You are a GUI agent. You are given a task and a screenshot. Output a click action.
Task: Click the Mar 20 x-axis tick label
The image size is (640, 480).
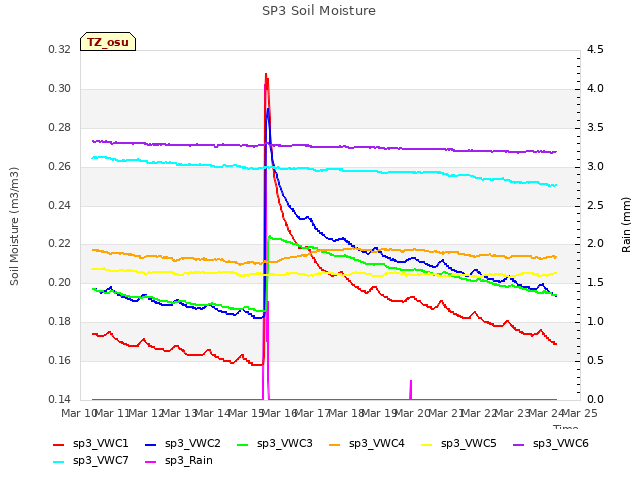tap(412, 413)
